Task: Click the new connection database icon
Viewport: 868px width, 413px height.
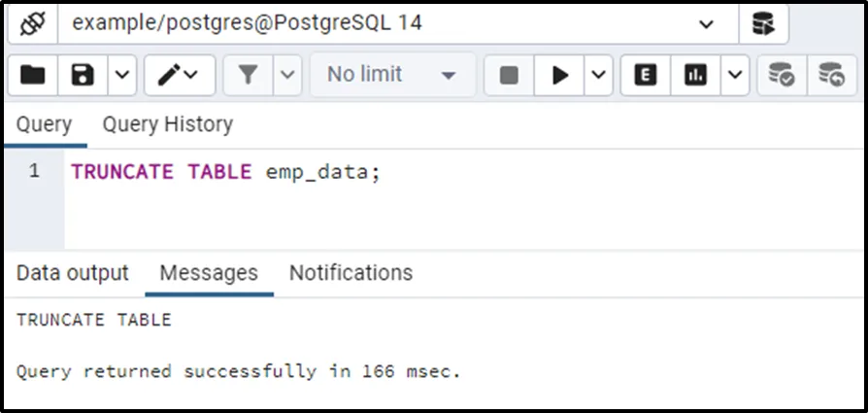Action: 763,23
